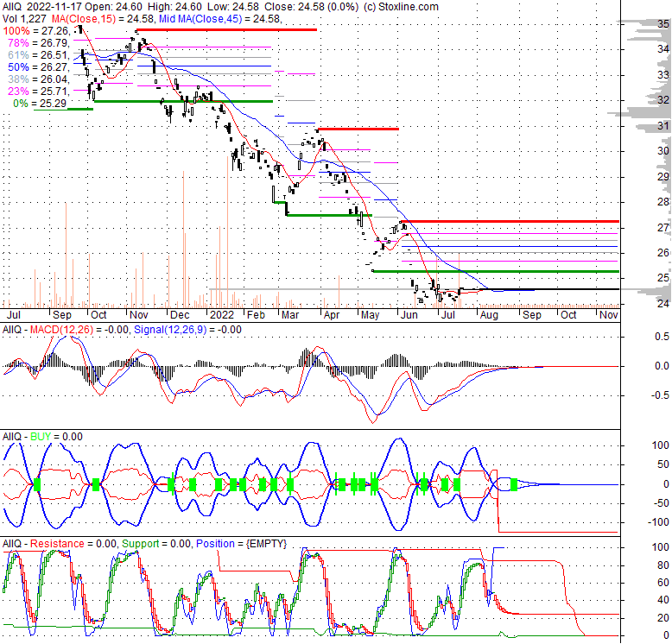The width and height of the screenshot is (672, 644).
Task: Click 'Mid MA(Close,45) = 24.58' label
Action: point(219,19)
